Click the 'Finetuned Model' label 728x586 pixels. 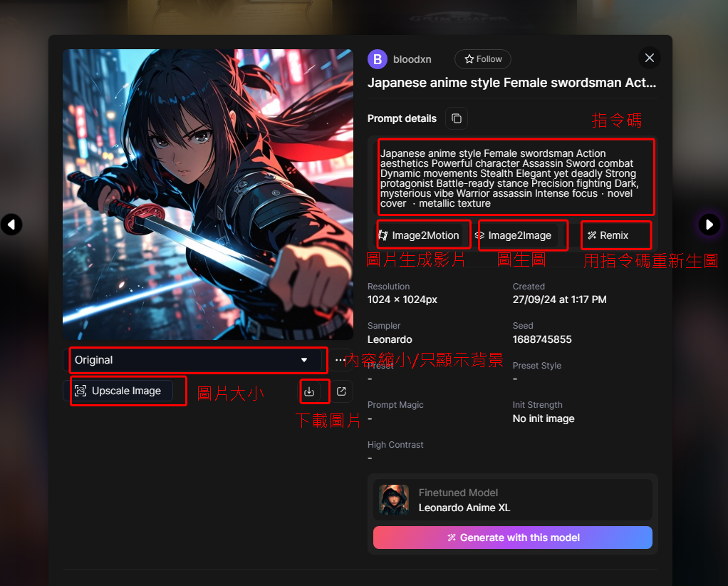coord(458,493)
